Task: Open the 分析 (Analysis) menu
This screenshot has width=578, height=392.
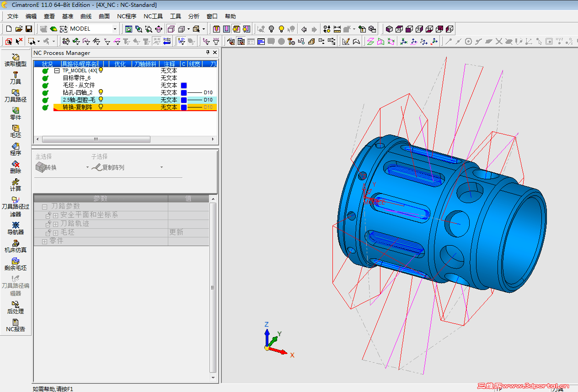Action: point(194,16)
